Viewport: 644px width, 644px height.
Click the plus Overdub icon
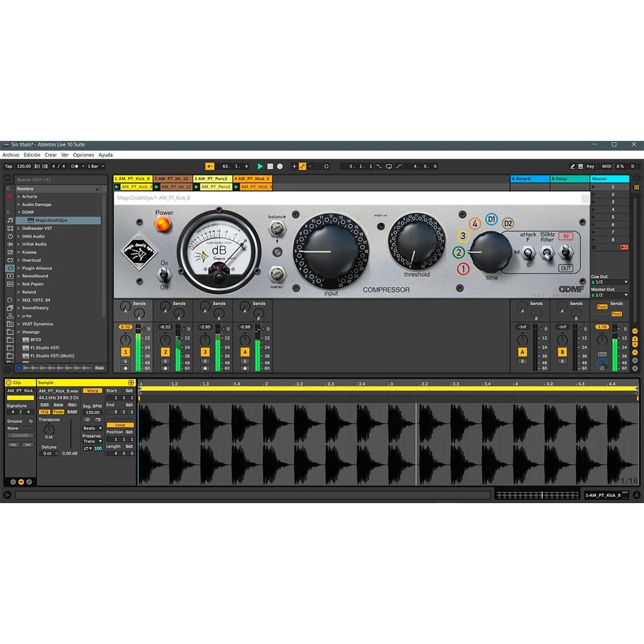[294, 166]
